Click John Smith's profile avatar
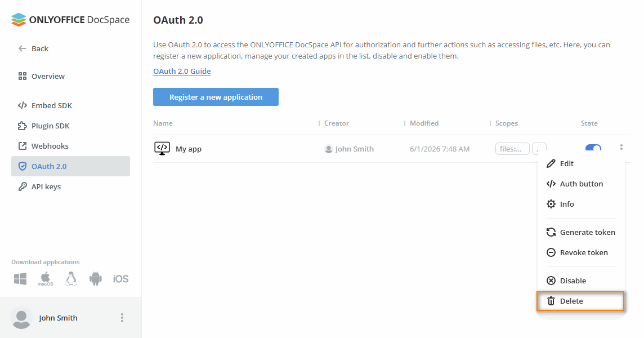Screen dimensions: 644x338 pyautogui.click(x=21, y=318)
